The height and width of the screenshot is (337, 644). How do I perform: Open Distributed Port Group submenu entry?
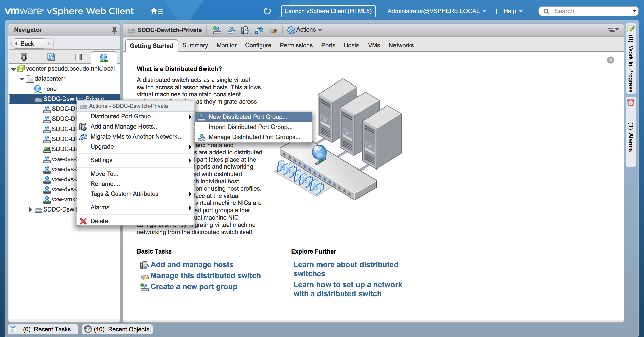click(x=135, y=116)
